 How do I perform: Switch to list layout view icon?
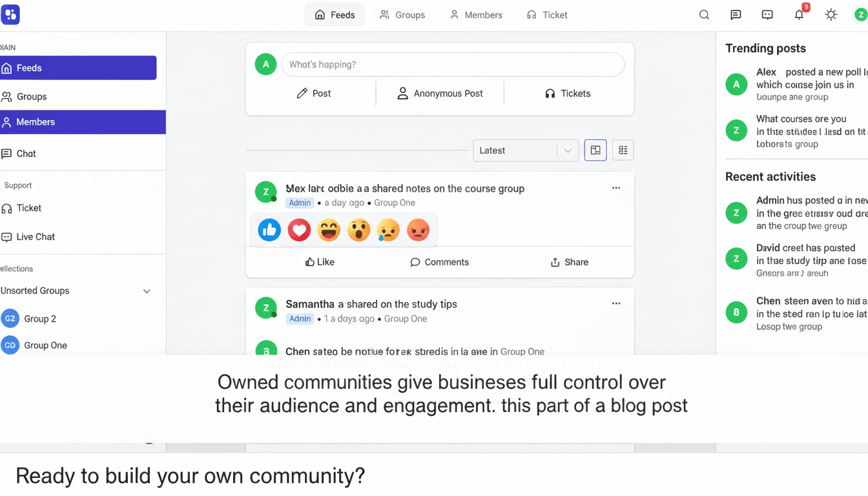tap(623, 150)
